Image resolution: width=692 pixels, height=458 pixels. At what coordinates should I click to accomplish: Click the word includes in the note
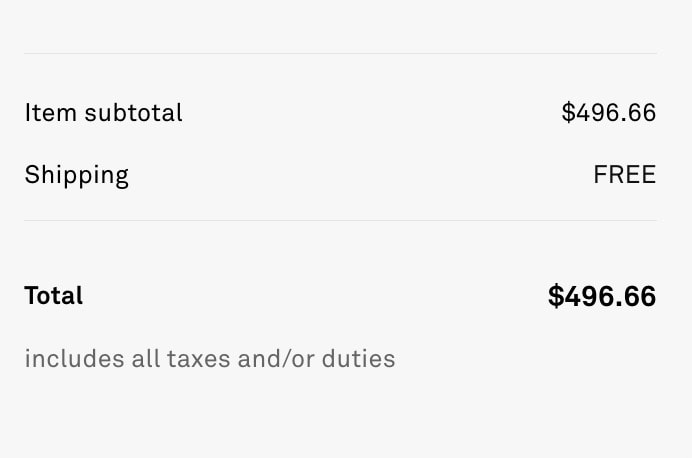tap(74, 358)
